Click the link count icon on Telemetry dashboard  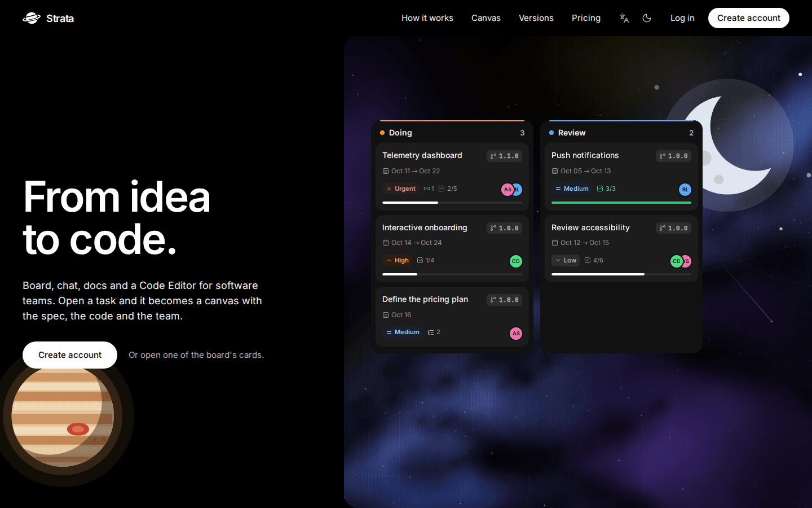(429, 189)
